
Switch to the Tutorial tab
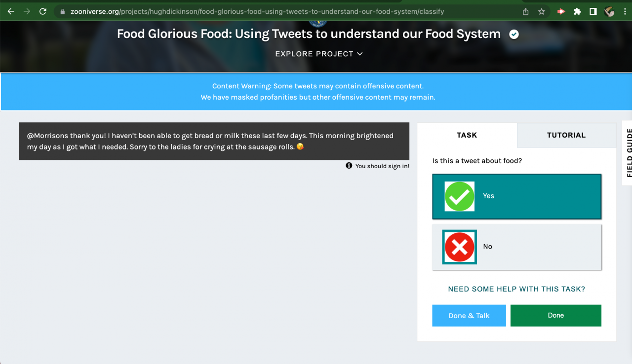566,135
